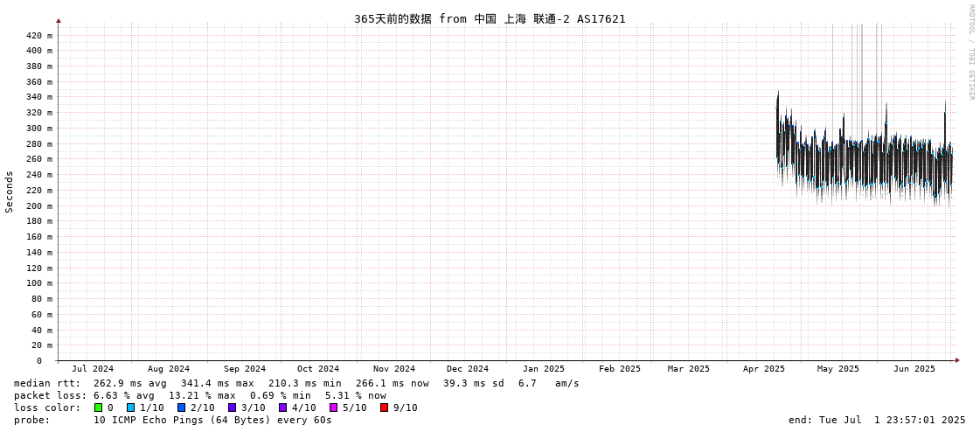Viewport: 980px width, 432px height.
Task: Click the '200 m' y-axis label
Action: (38, 206)
